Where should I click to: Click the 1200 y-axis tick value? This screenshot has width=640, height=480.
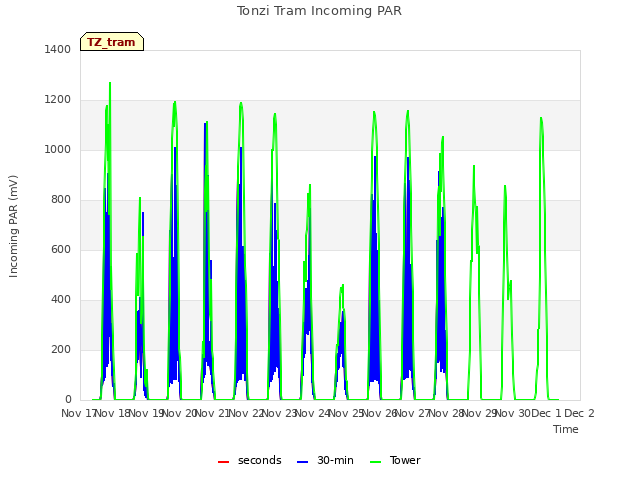[x=58, y=100]
